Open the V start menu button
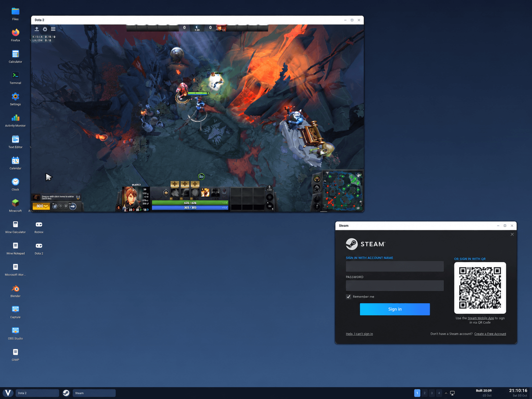Image resolution: width=532 pixels, height=399 pixels. click(8, 393)
